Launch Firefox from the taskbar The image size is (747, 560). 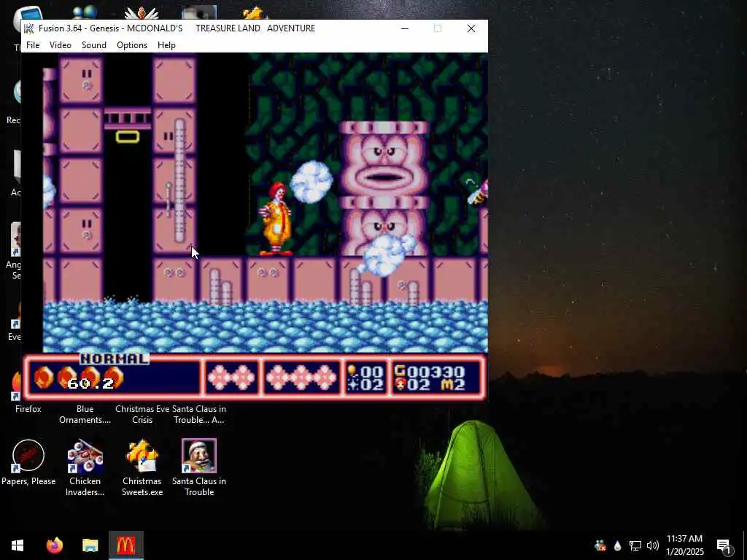click(54, 545)
